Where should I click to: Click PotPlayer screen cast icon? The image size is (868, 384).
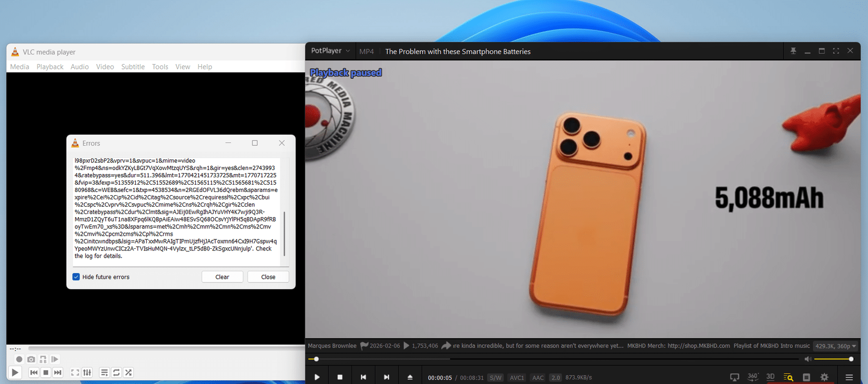tap(734, 377)
